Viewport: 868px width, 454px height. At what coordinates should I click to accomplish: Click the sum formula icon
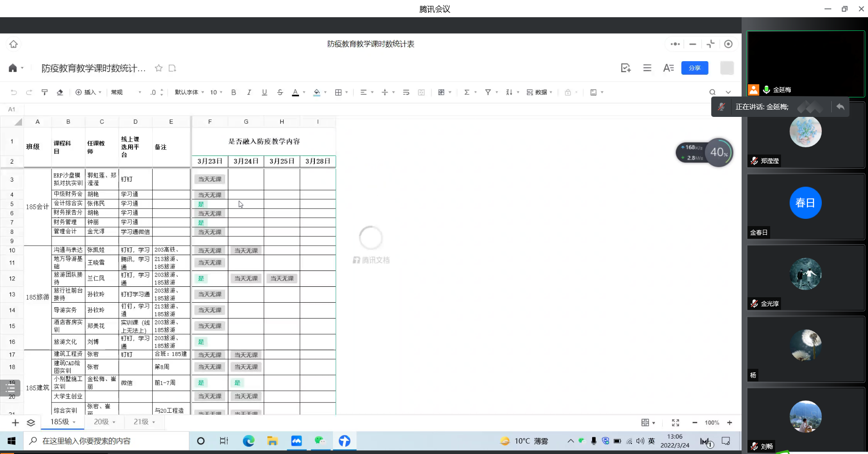coord(467,92)
